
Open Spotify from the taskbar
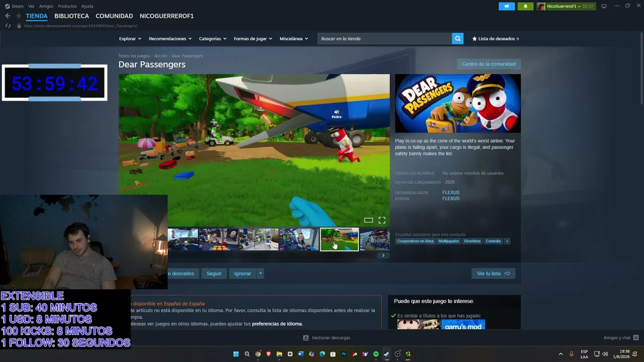(x=376, y=354)
